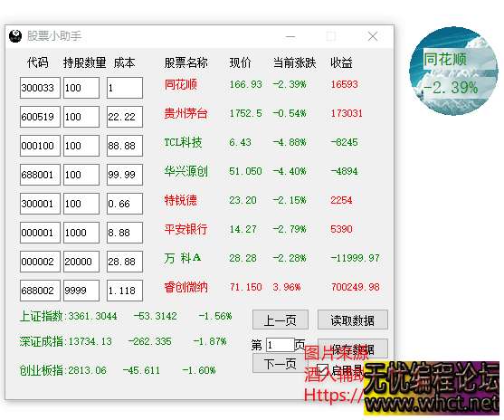Click the profit value 700249.98
Viewport: 504px width, 420px height.
coord(356,287)
